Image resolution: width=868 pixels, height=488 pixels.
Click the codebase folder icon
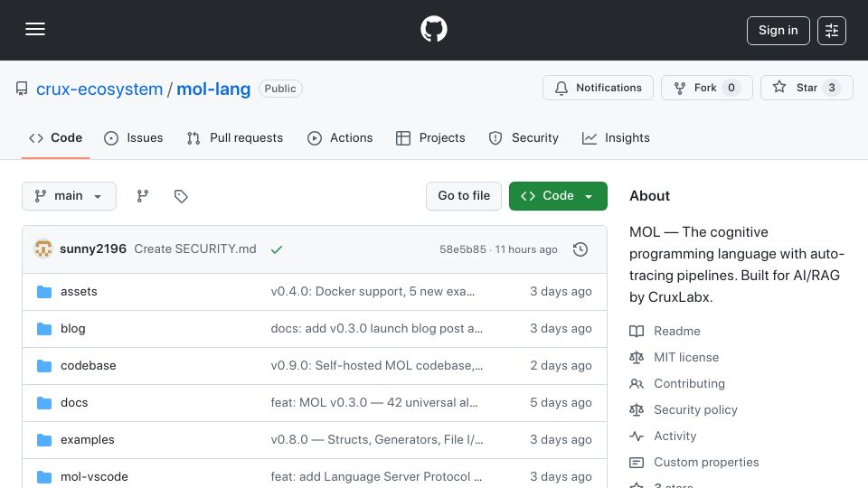pos(44,366)
